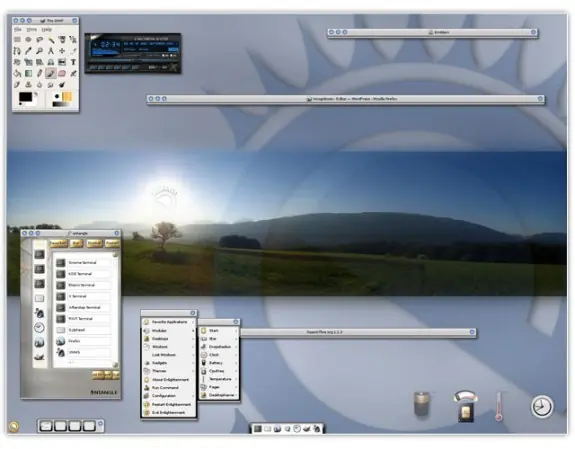Expand the Favorite Applications submenu
Viewport: 575px width, 449px height.
pyautogui.click(x=169, y=322)
